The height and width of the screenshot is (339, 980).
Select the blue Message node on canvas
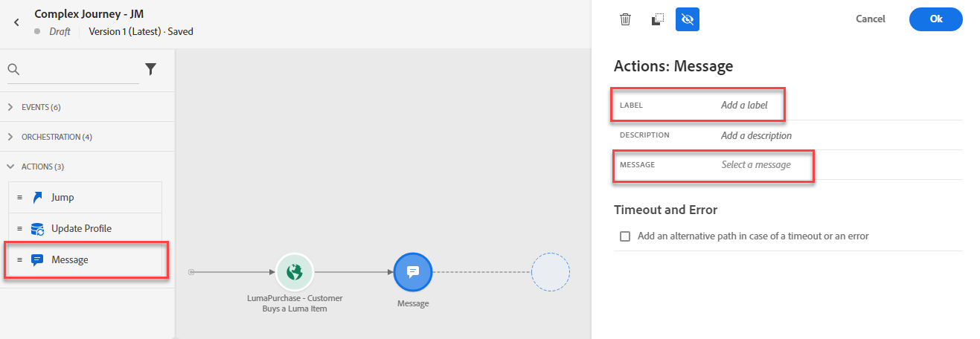coord(413,272)
